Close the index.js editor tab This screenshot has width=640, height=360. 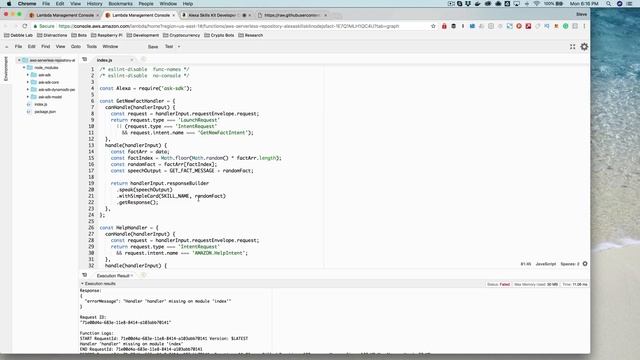point(131,60)
